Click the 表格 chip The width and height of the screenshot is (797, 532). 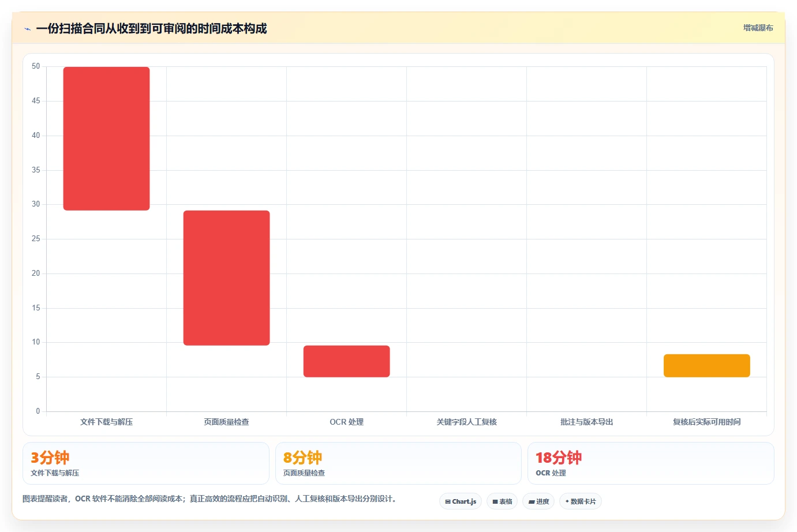pos(502,501)
